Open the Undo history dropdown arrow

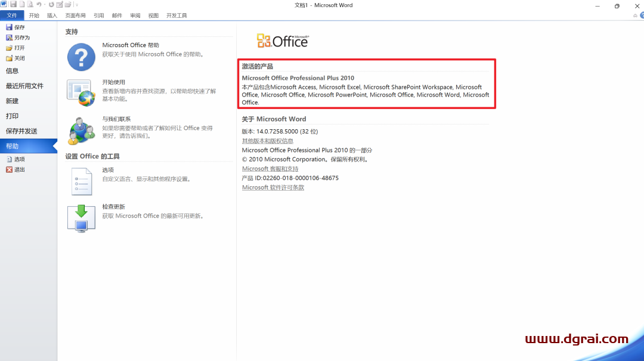pyautogui.click(x=44, y=5)
